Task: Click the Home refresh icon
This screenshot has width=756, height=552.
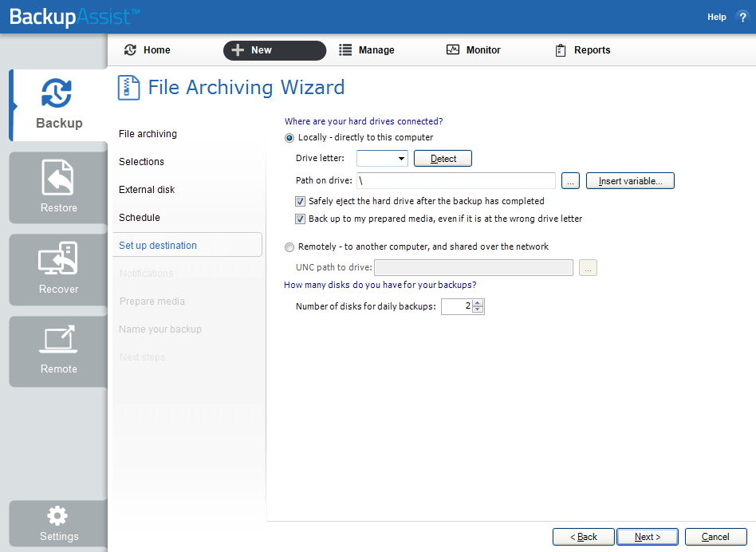Action: 130,50
